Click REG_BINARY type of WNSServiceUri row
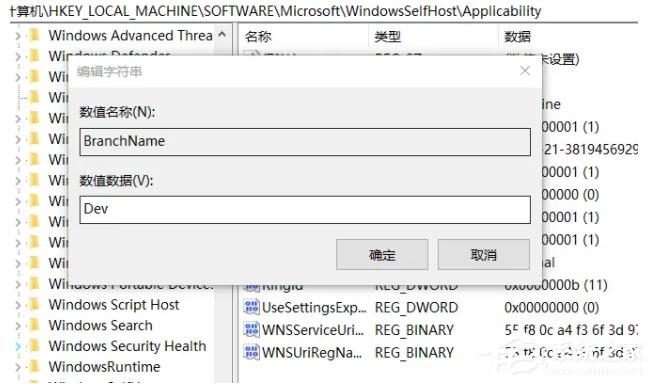652x384 pixels. (414, 330)
